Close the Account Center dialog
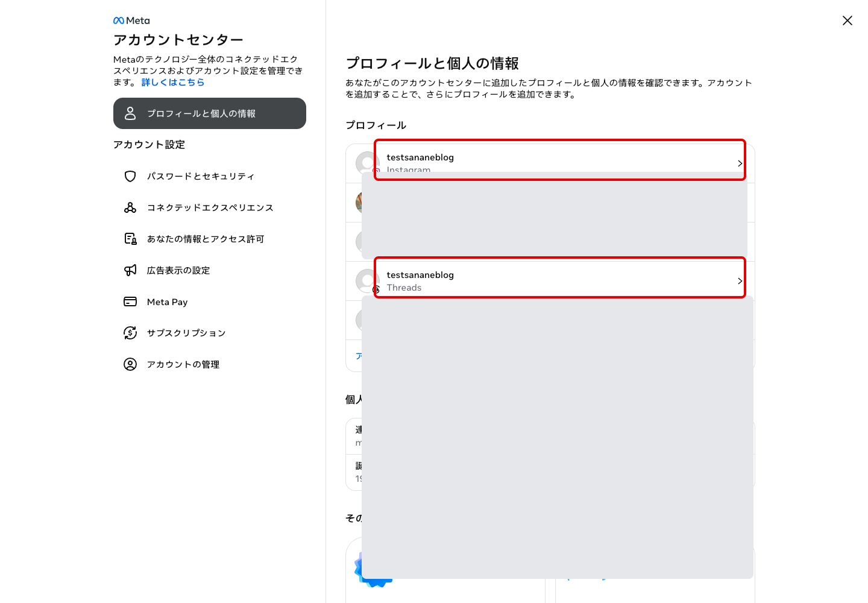Image resolution: width=868 pixels, height=603 pixels. [x=847, y=21]
